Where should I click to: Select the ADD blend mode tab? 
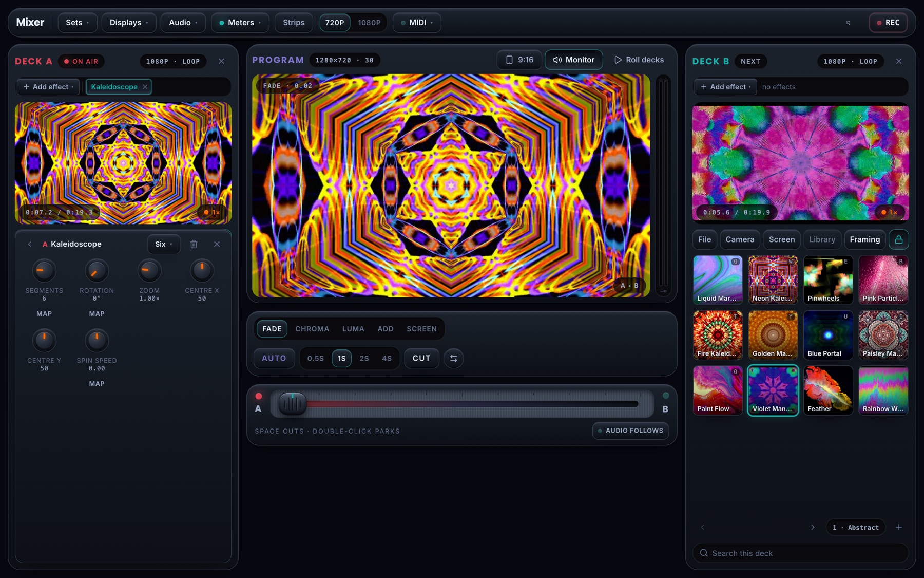point(386,329)
